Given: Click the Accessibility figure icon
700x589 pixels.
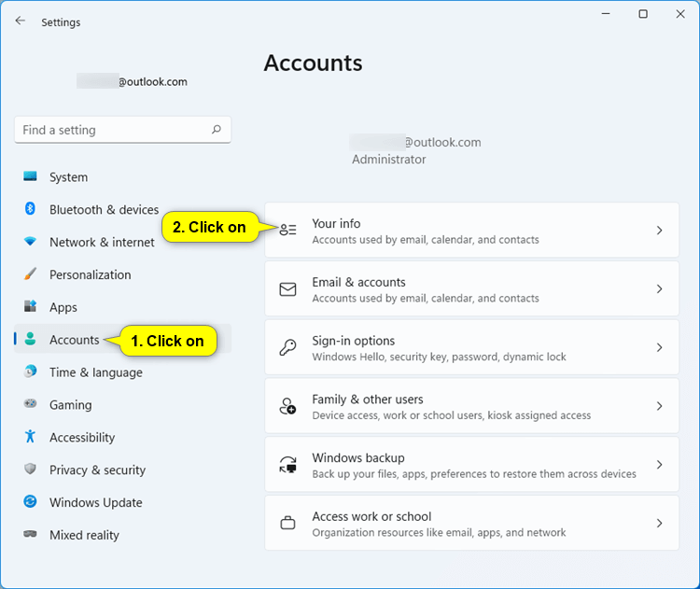Looking at the screenshot, I should click(30, 436).
